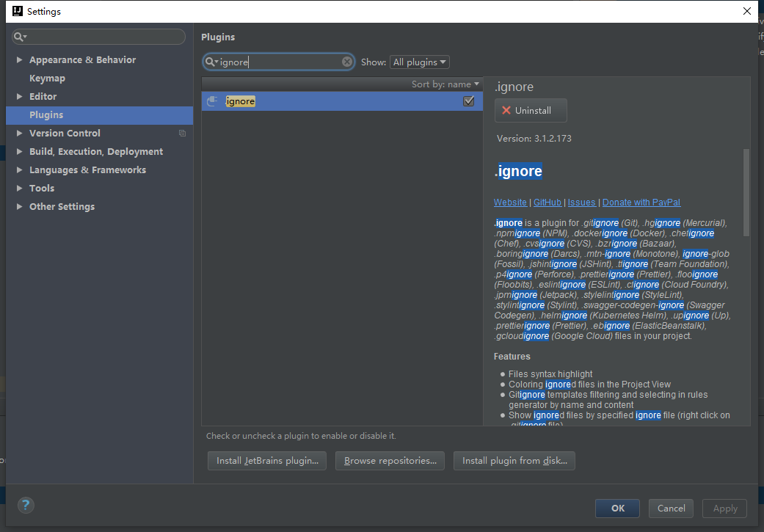The width and height of the screenshot is (764, 532).
Task: Open Languages & Frameworks settings
Action: pos(88,170)
